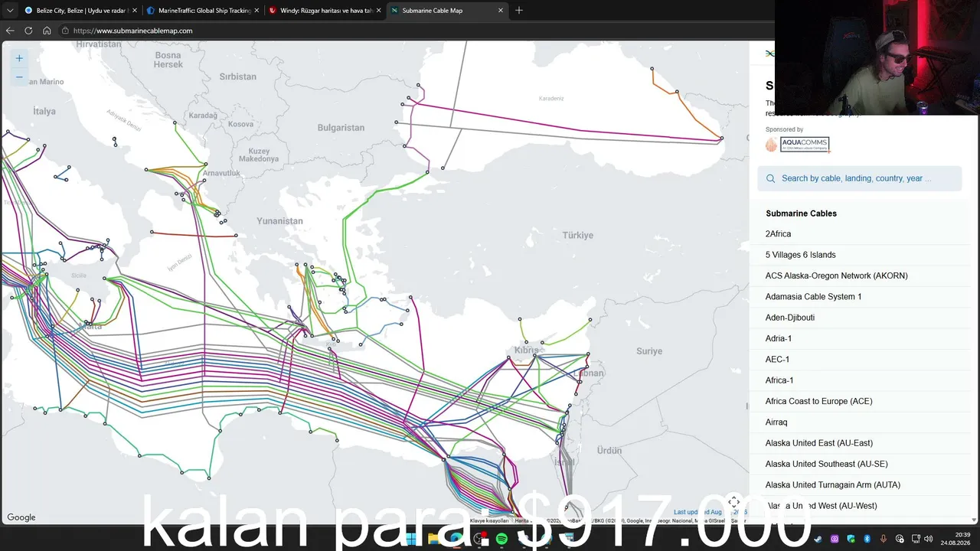
Task: Close the MarineTraffic tab
Action: pyautogui.click(x=256, y=11)
